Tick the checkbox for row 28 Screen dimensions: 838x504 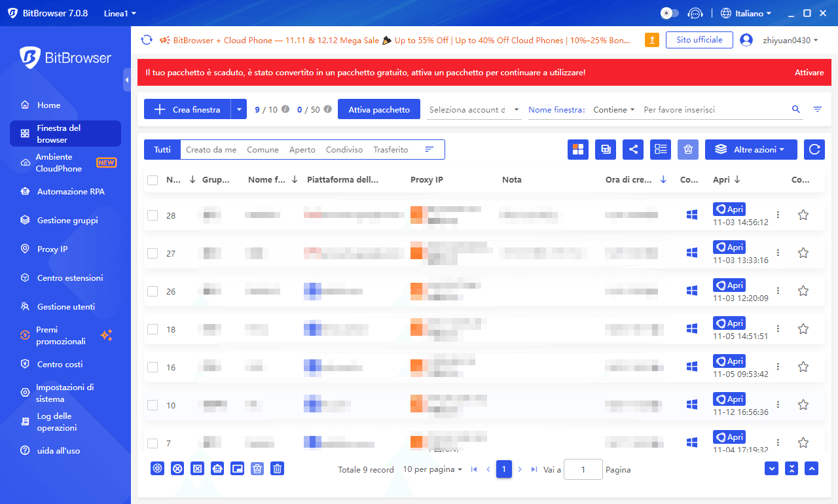(153, 215)
